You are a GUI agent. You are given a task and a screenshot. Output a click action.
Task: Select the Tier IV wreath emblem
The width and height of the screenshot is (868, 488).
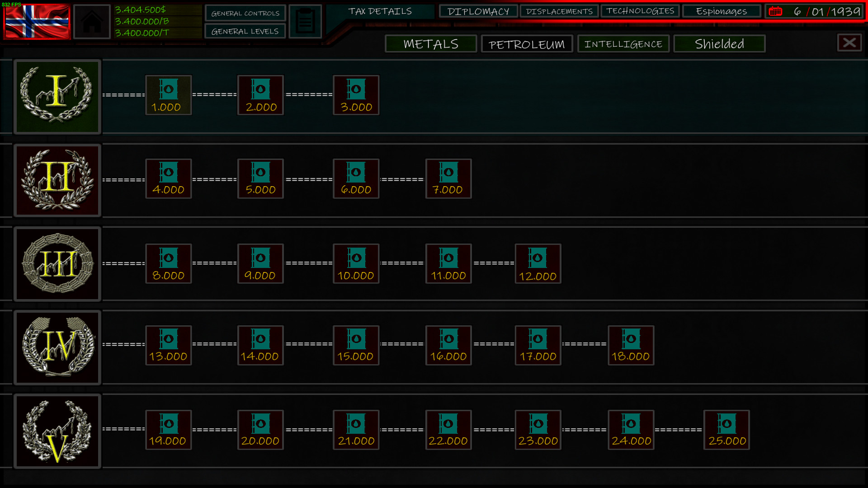[57, 347]
